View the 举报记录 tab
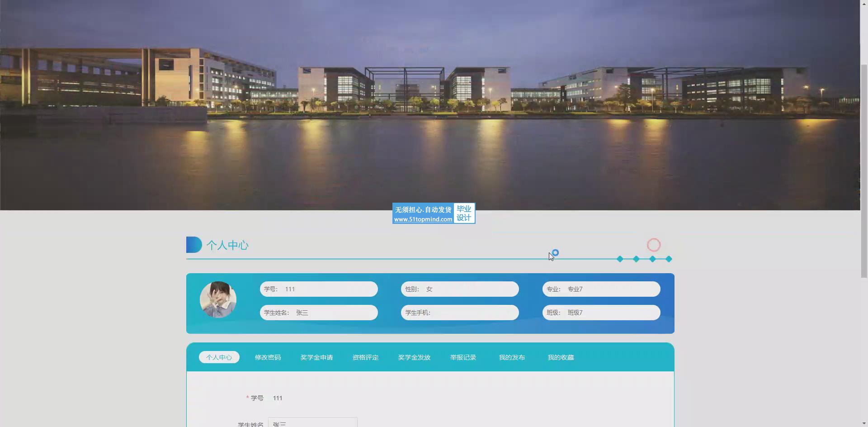 (463, 357)
